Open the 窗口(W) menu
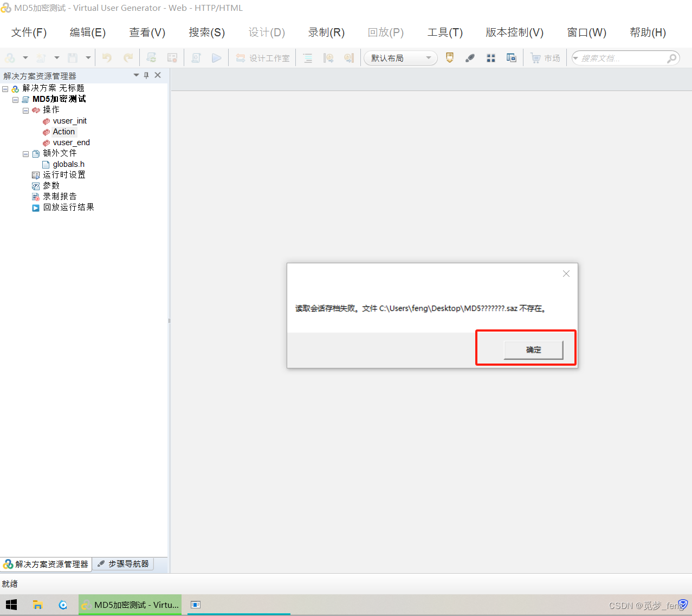The image size is (692, 616). pos(587,33)
